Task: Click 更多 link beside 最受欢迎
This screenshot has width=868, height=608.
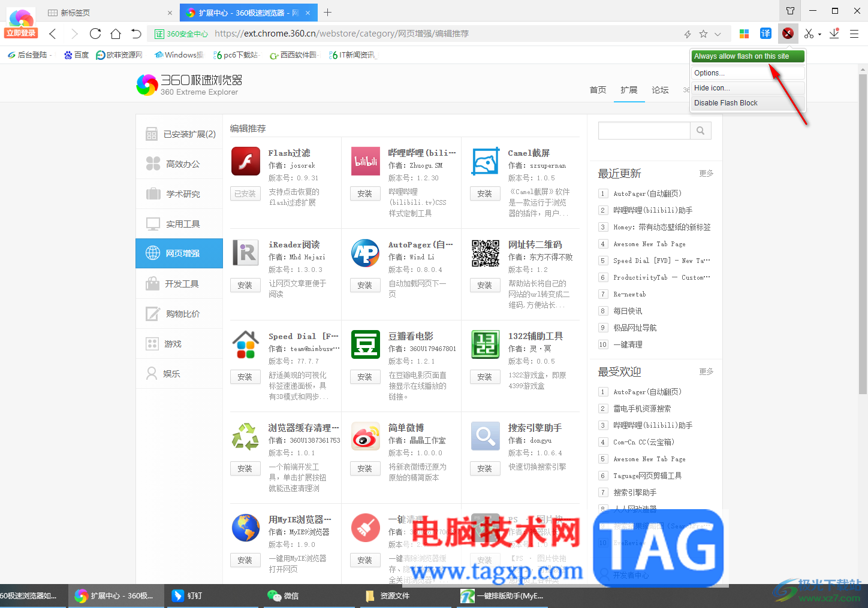Action: pos(706,371)
